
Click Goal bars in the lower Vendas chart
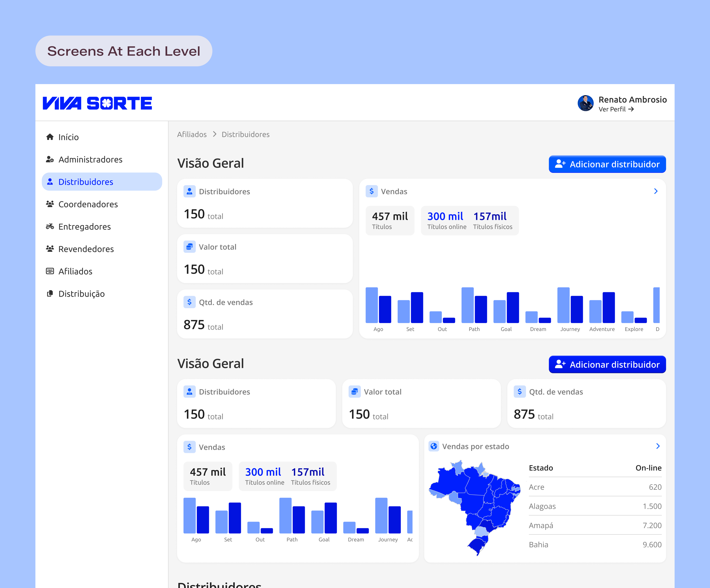(324, 518)
